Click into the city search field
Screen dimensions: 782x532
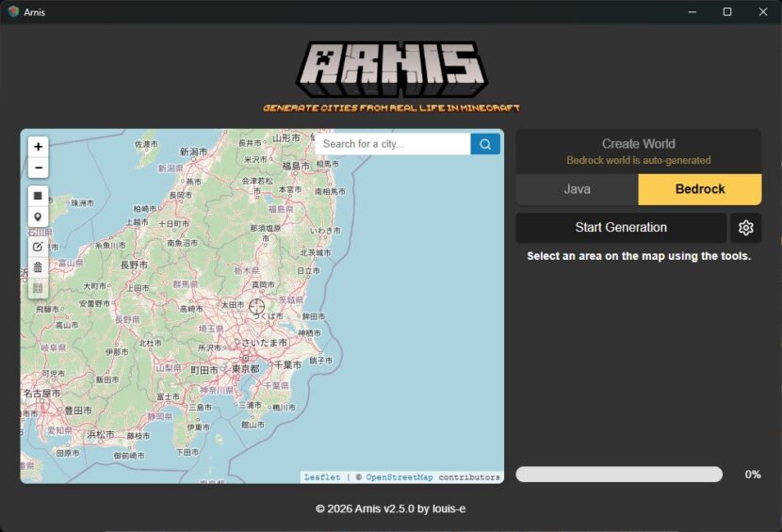[x=393, y=144]
